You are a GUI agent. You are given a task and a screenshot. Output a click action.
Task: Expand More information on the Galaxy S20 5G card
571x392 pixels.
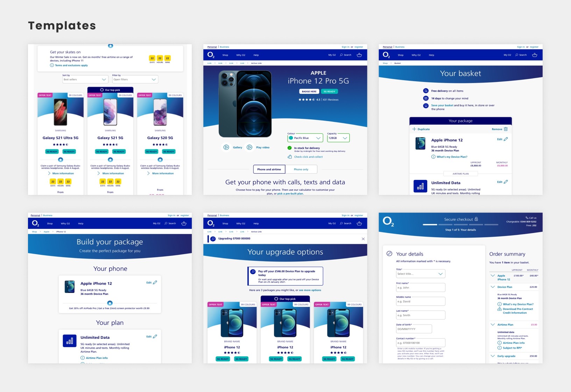click(160, 173)
